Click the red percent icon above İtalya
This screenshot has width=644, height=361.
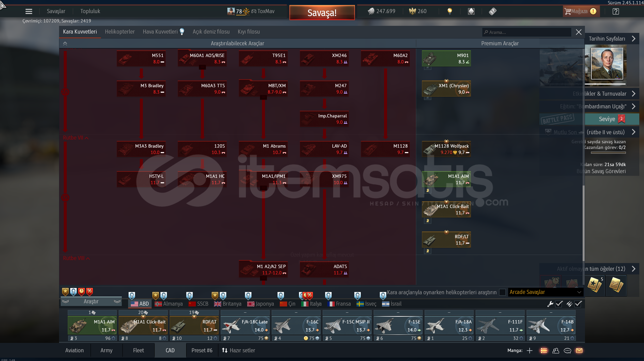pos(310,296)
